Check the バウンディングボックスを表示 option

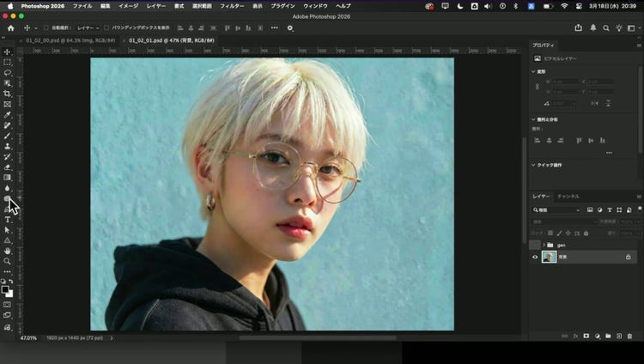point(106,27)
